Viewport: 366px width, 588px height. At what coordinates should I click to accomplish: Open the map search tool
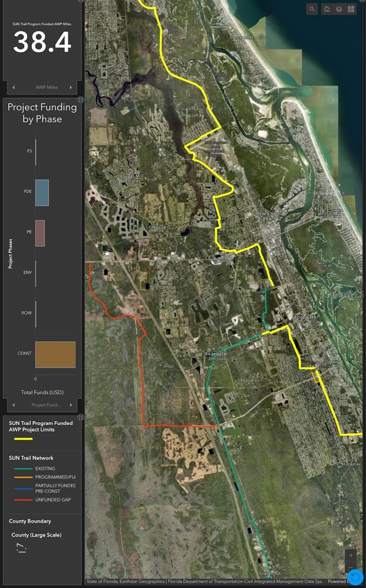click(313, 9)
